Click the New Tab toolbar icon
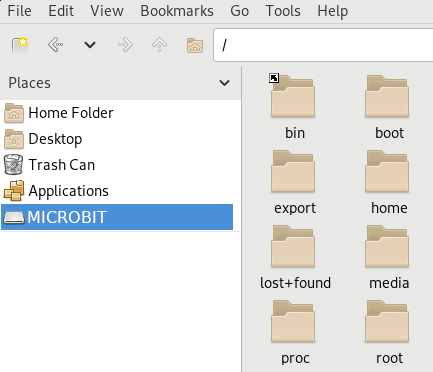The width and height of the screenshot is (433, 372). [20, 45]
